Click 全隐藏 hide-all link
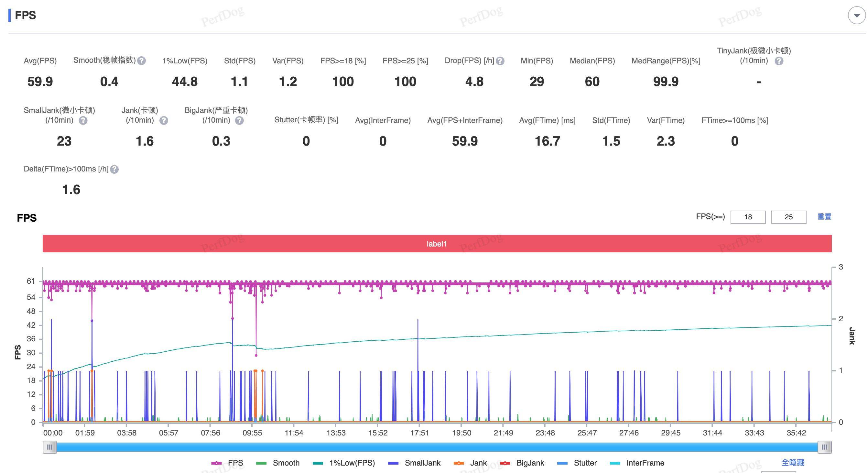Viewport: 868px width, 473px height. point(793,463)
